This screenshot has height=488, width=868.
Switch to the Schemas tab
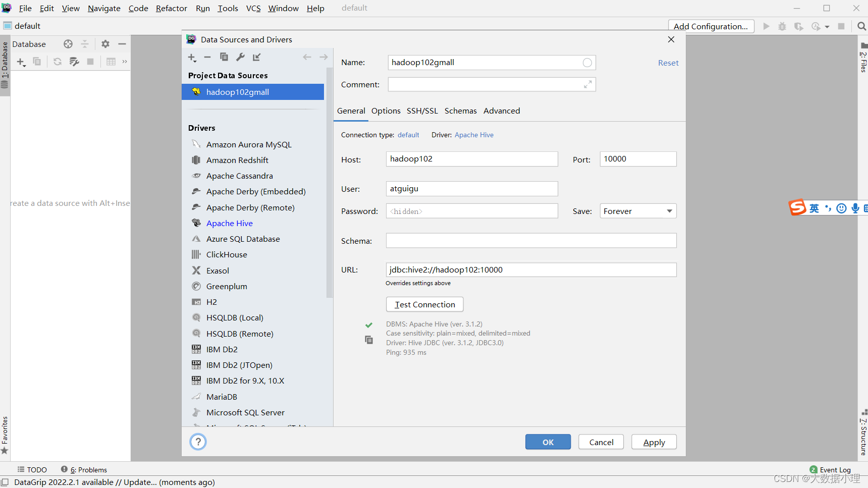[460, 111]
